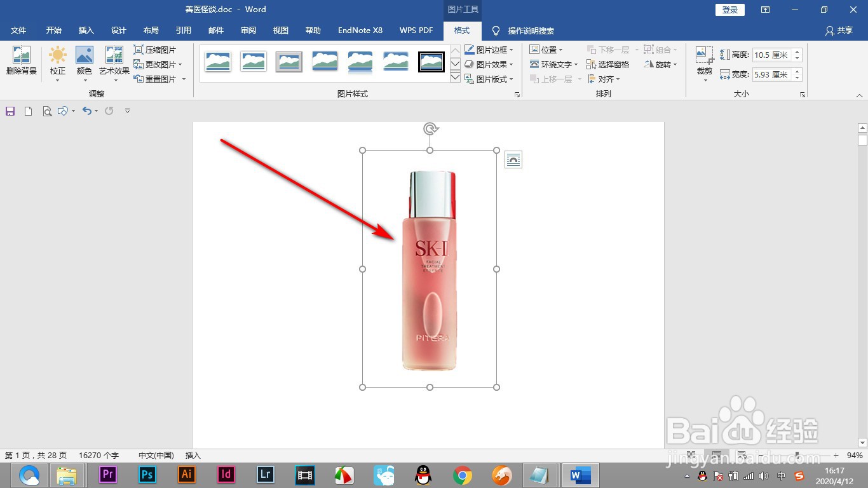The width and height of the screenshot is (868, 488).
Task: Click the vertical scrollbar down arrow
Action: tap(862, 442)
